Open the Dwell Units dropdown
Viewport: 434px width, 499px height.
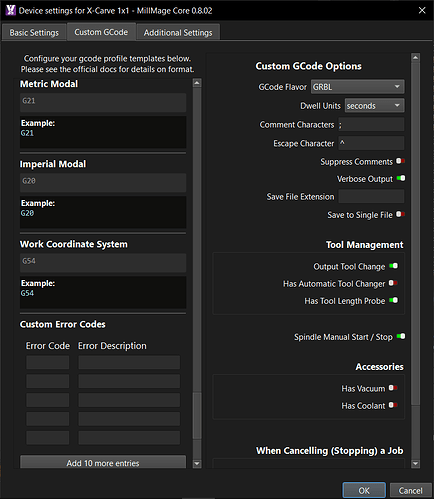tap(374, 106)
